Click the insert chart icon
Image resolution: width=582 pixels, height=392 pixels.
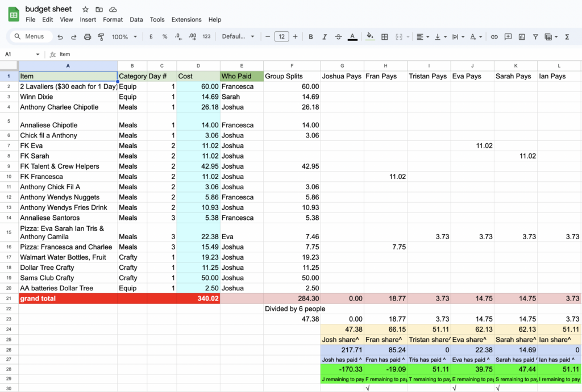pos(522,37)
